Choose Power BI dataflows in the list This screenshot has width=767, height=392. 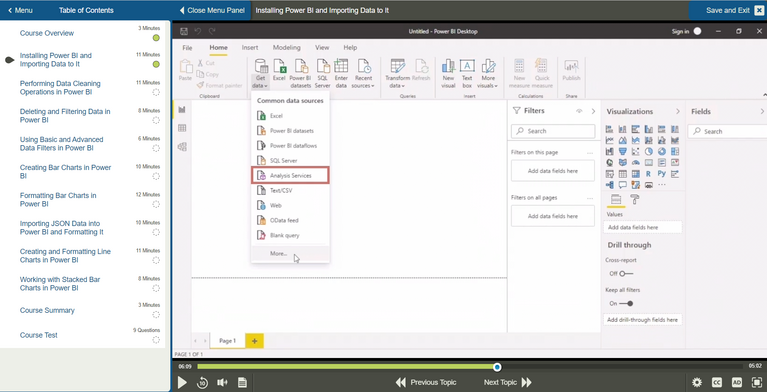(x=291, y=146)
